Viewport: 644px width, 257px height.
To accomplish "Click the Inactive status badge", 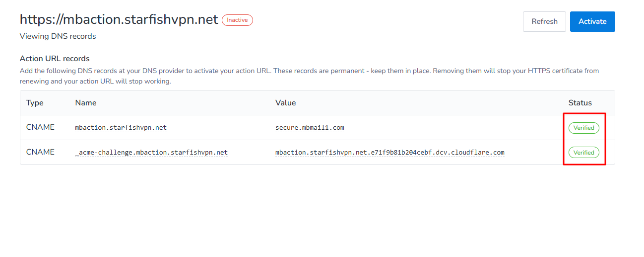I will click(x=237, y=20).
